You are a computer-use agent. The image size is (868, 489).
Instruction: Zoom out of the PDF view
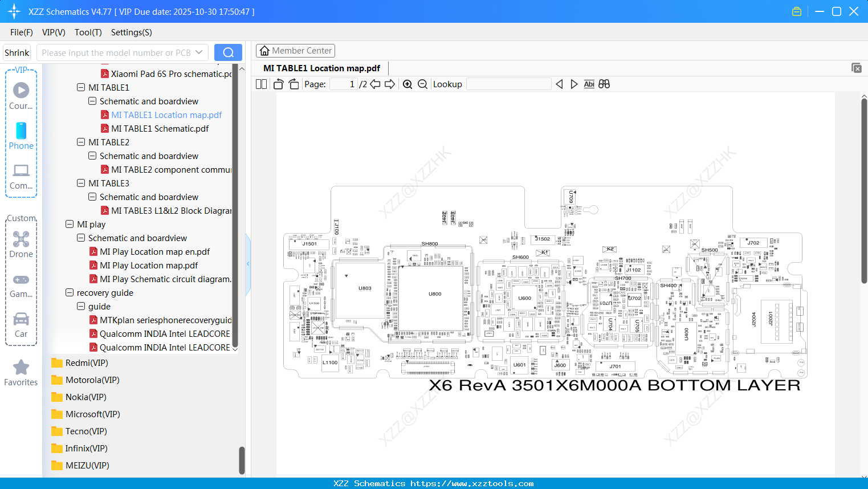pos(422,84)
